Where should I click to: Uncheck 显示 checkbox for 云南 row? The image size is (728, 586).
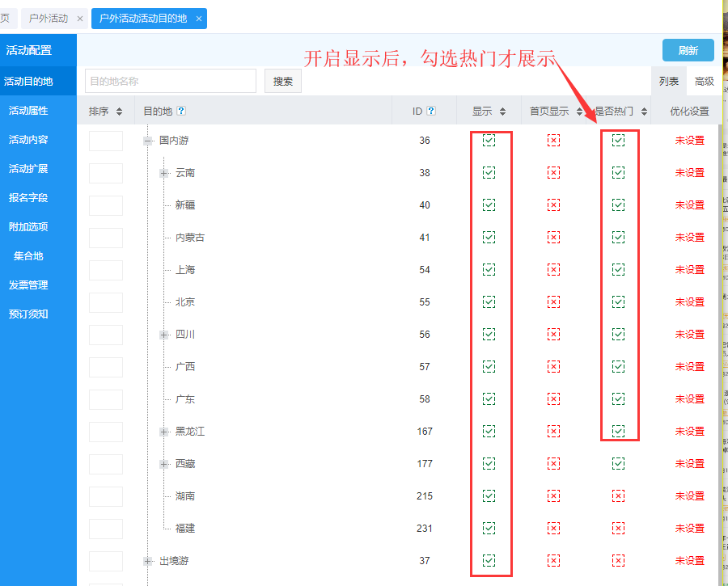pyautogui.click(x=489, y=173)
